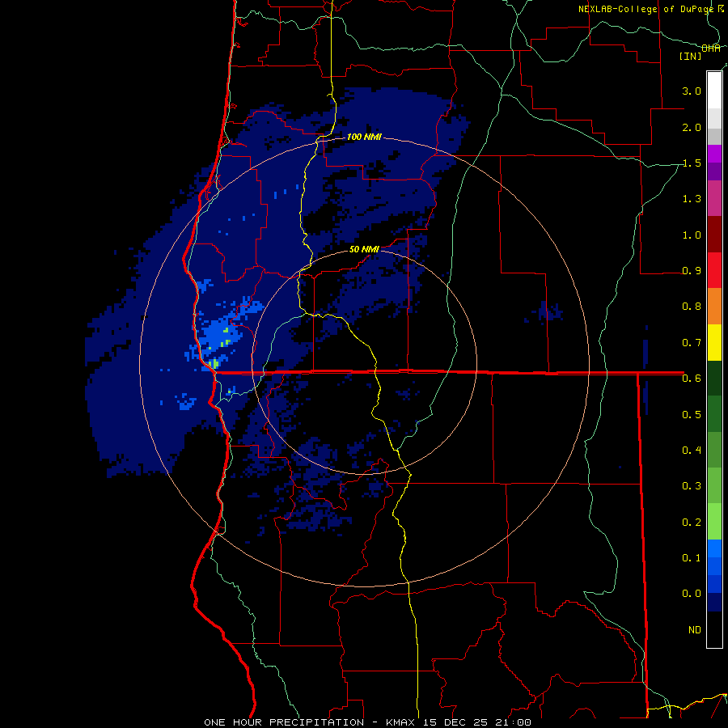
Task: Click the ND legend label
Action: tap(695, 630)
